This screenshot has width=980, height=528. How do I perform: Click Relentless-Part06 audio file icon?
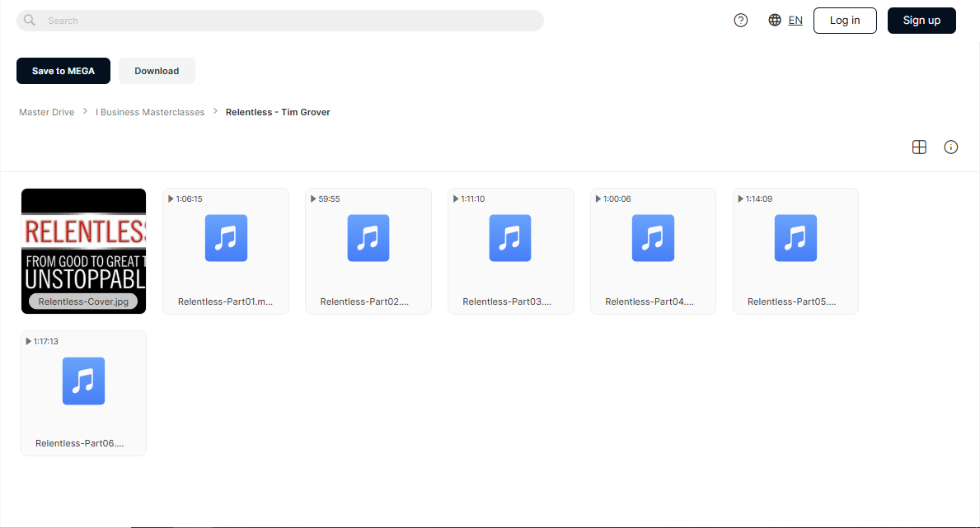[84, 381]
